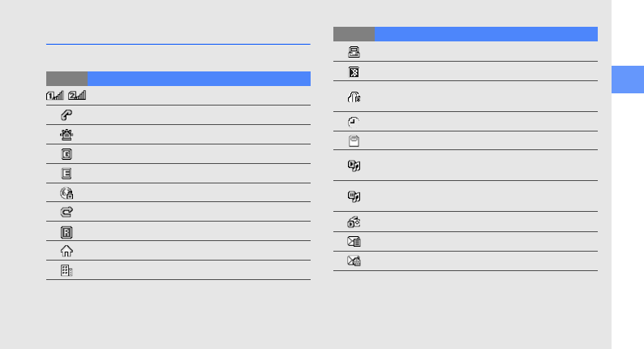Click the boxed letter G network icon
The width and height of the screenshot is (644, 349).
point(67,153)
